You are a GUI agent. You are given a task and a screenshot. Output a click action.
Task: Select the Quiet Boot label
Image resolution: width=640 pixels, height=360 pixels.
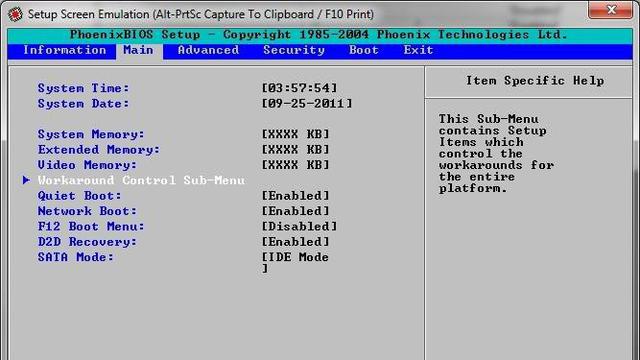pos(80,196)
